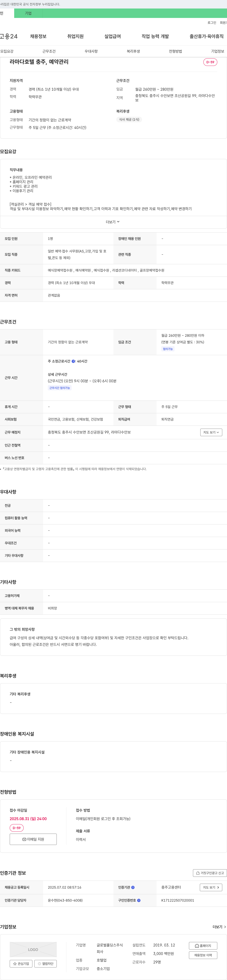Click the job title 라마다호텔 충주, 예약관리
Screen dimensions: 227x980
[x=39, y=62]
